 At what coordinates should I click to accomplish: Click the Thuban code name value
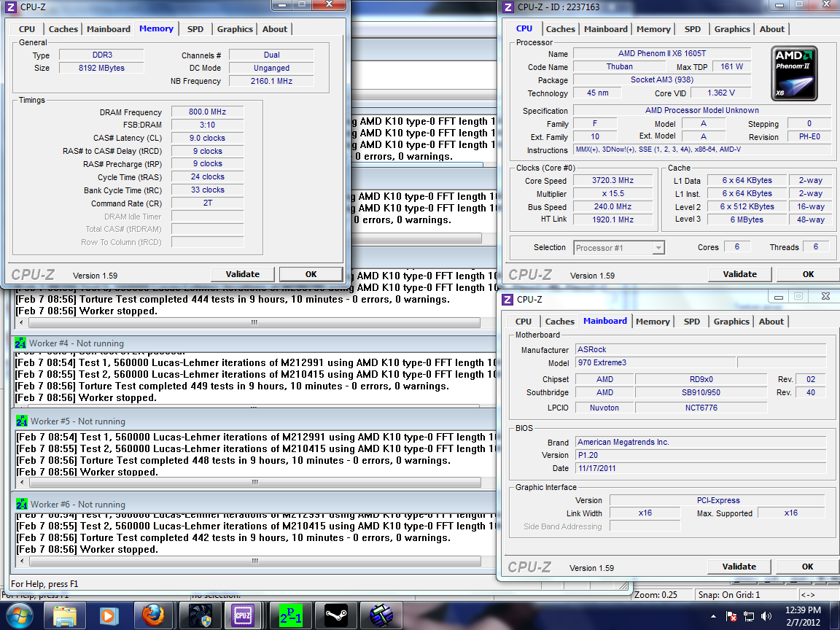pos(619,66)
